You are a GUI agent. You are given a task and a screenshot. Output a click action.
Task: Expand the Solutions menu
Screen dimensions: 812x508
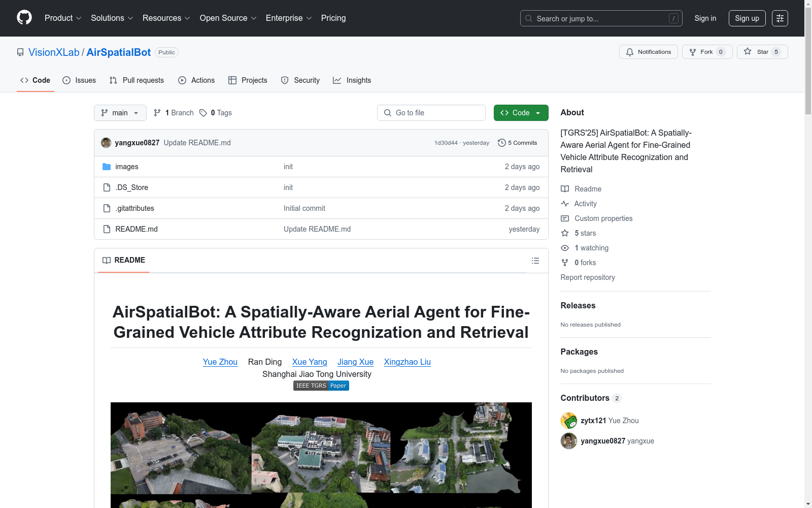pos(112,18)
